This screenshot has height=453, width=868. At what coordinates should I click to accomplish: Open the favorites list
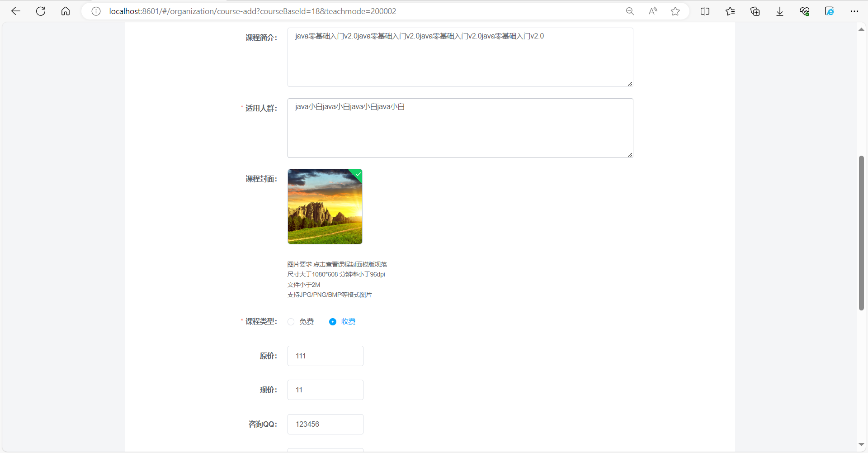[x=730, y=11]
